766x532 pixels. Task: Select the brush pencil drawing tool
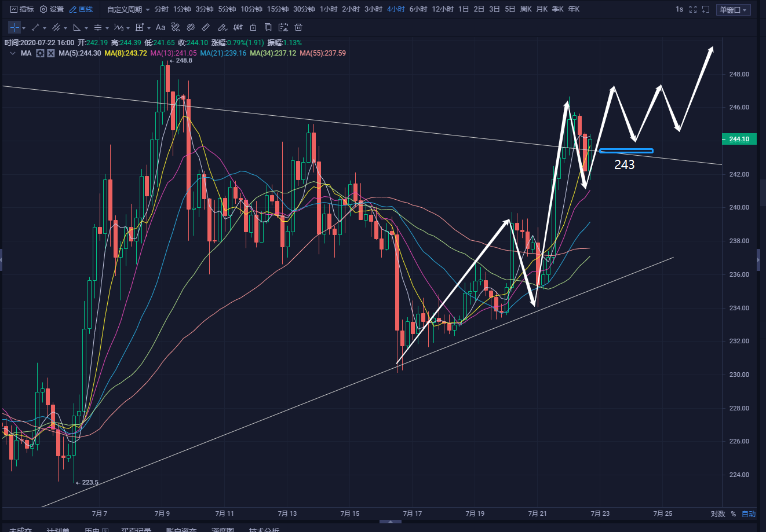pos(222,27)
